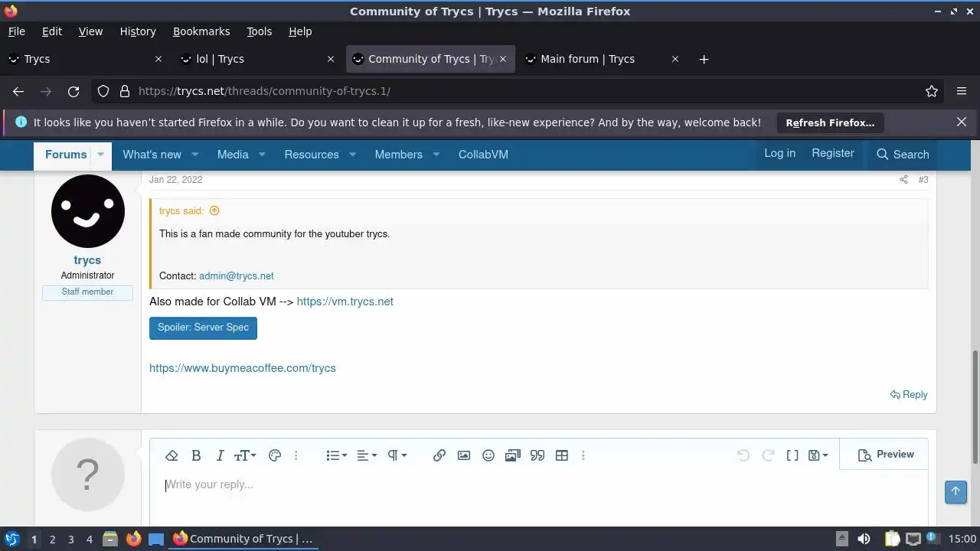
Task: Open the Tools menu
Action: (x=259, y=31)
